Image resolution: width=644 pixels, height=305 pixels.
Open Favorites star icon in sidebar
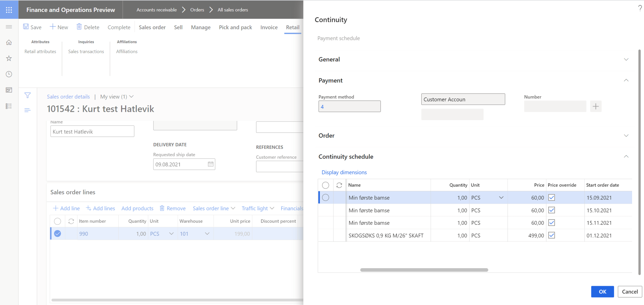click(9, 58)
